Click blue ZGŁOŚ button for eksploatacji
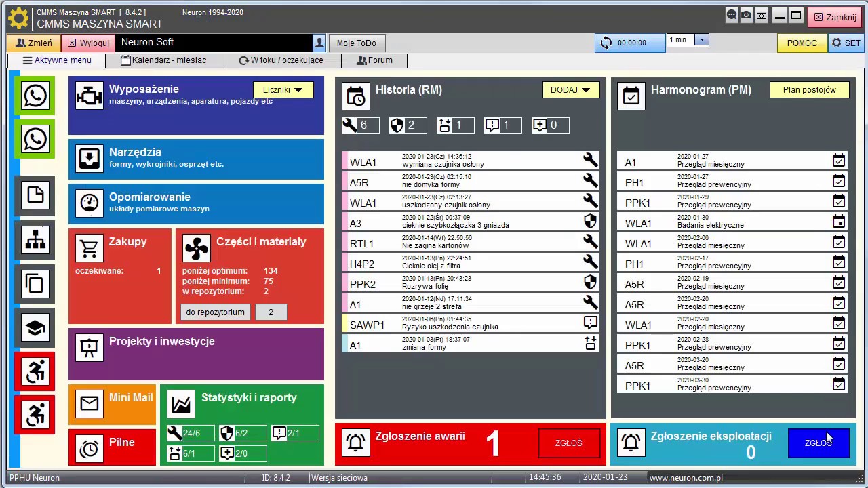This screenshot has width=868, height=488. (x=818, y=443)
